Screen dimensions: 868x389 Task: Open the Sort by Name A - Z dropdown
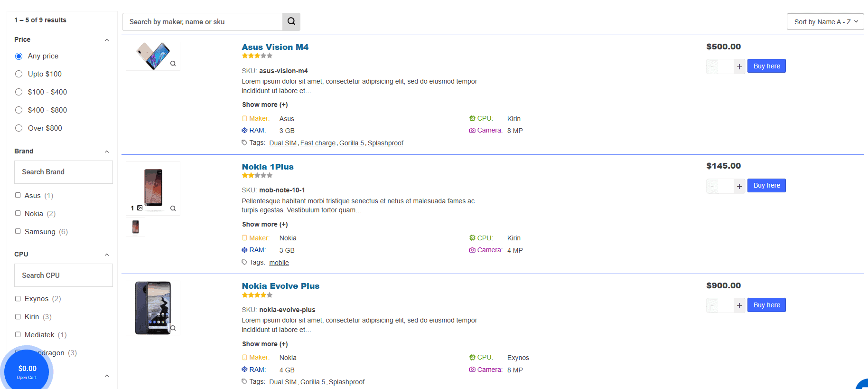click(x=825, y=22)
